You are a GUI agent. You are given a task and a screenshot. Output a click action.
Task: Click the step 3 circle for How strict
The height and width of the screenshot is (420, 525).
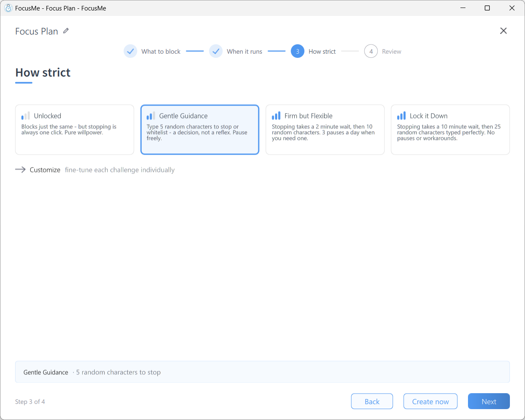pos(298,51)
